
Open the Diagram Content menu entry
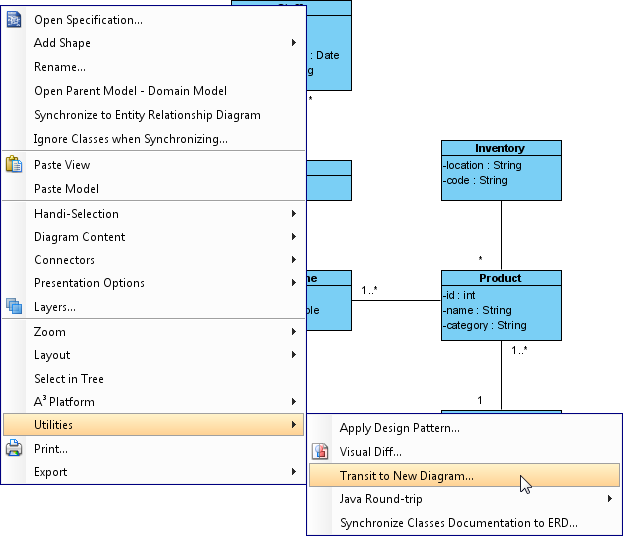153,237
